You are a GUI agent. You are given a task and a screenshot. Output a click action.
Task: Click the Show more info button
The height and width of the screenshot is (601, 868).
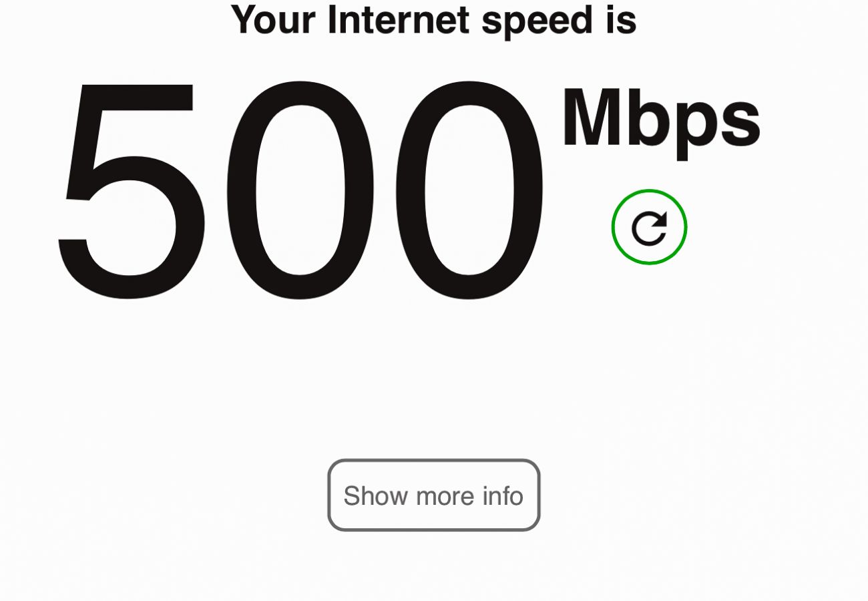[433, 495]
